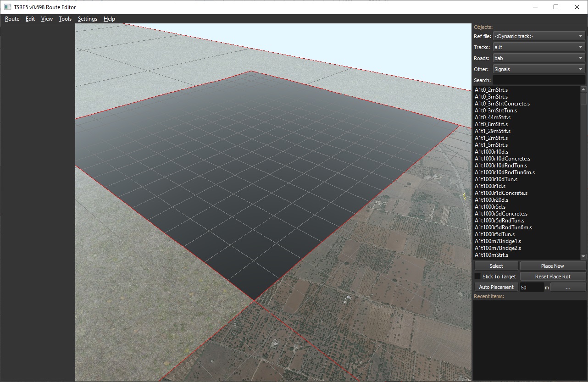Click the scroll down arrow of object list
The image size is (588, 382).
583,256
